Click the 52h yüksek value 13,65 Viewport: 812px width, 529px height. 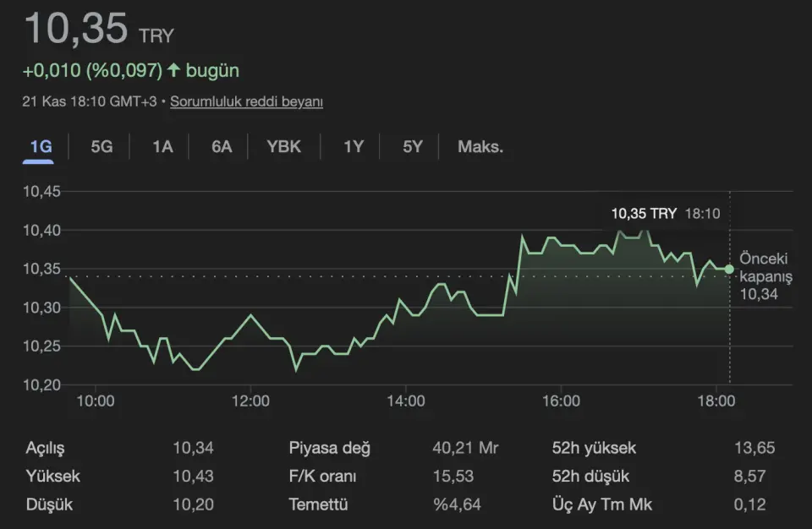point(754,448)
